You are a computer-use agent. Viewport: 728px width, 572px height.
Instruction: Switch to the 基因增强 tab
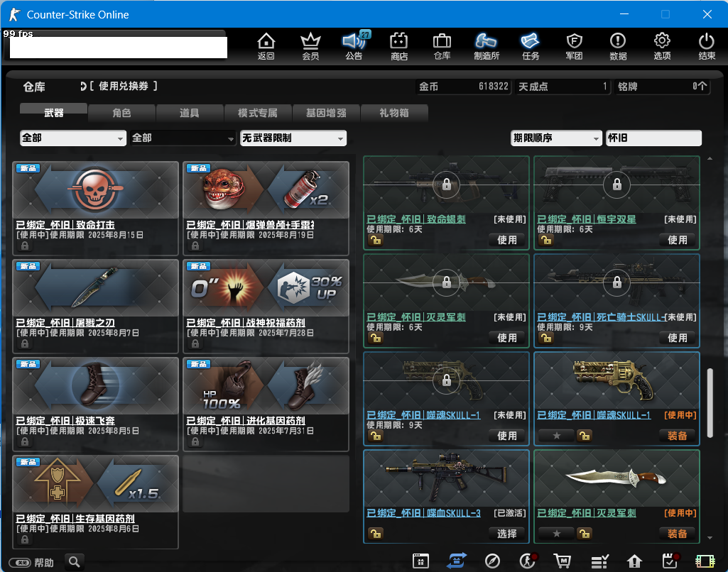(x=326, y=113)
